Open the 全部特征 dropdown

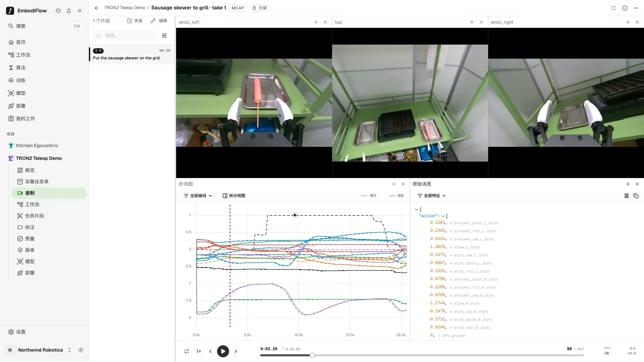click(x=431, y=196)
